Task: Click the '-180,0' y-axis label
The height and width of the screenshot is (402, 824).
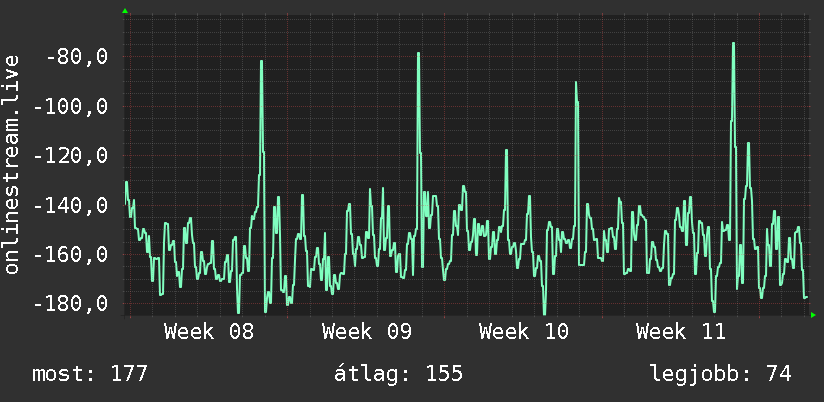Action: [71, 304]
